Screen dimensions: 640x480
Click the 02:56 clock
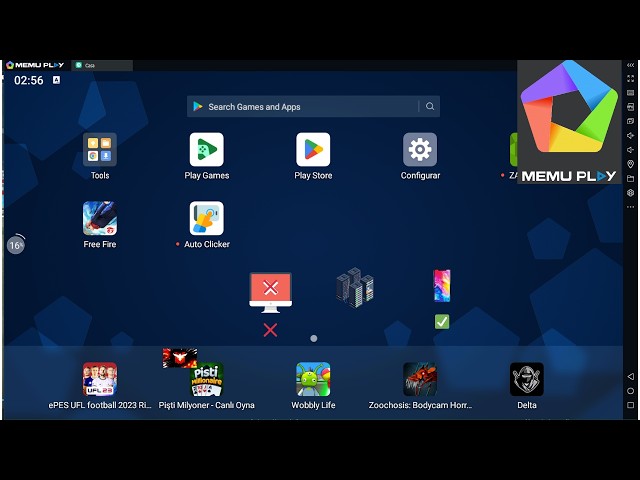29,80
